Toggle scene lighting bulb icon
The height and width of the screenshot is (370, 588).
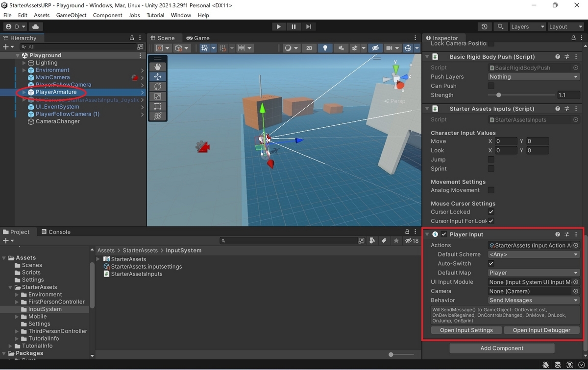pyautogui.click(x=324, y=48)
